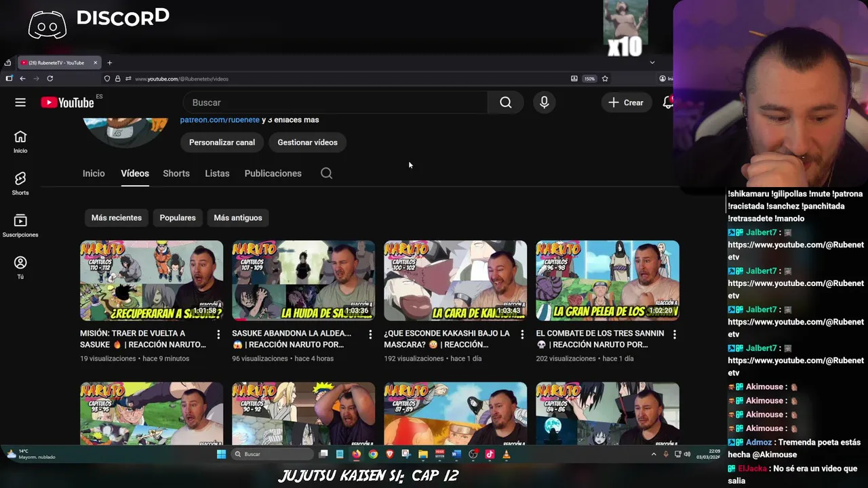Screen dimensions: 868x488
Task: Open the 'y 3 enlaces más' links
Action: click(290, 120)
